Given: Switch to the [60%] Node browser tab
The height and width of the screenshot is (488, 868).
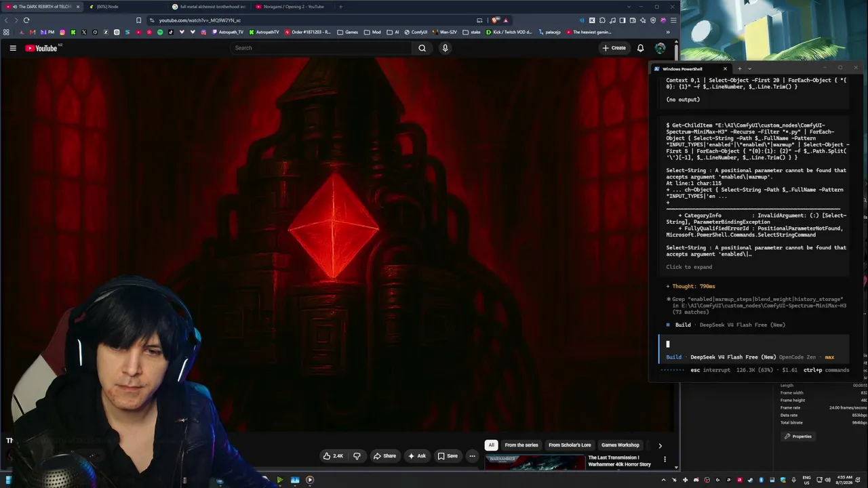Looking at the screenshot, I should point(124,7).
